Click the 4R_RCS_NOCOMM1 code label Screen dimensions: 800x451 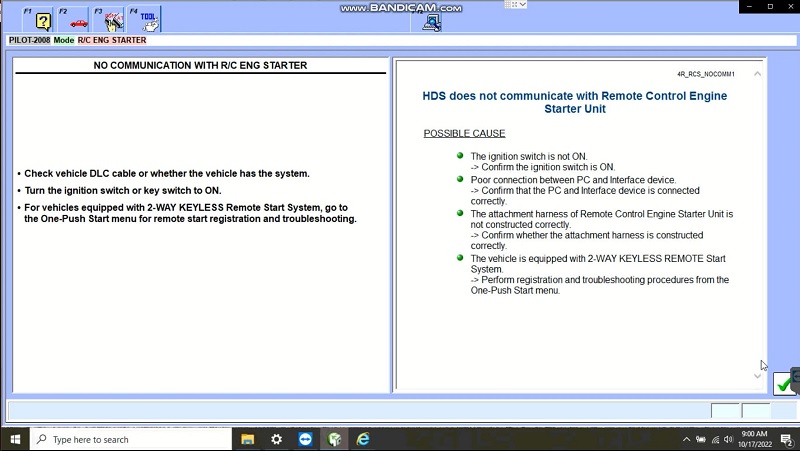coord(706,74)
